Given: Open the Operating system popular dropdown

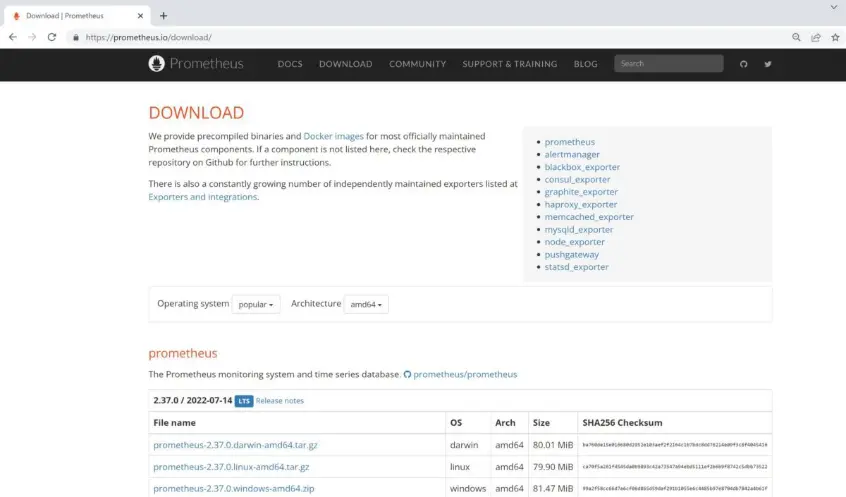Looking at the screenshot, I should [x=256, y=304].
